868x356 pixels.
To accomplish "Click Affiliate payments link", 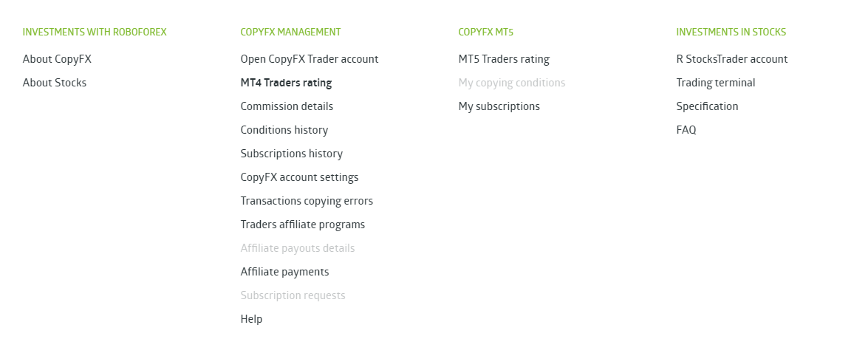I will [x=284, y=272].
